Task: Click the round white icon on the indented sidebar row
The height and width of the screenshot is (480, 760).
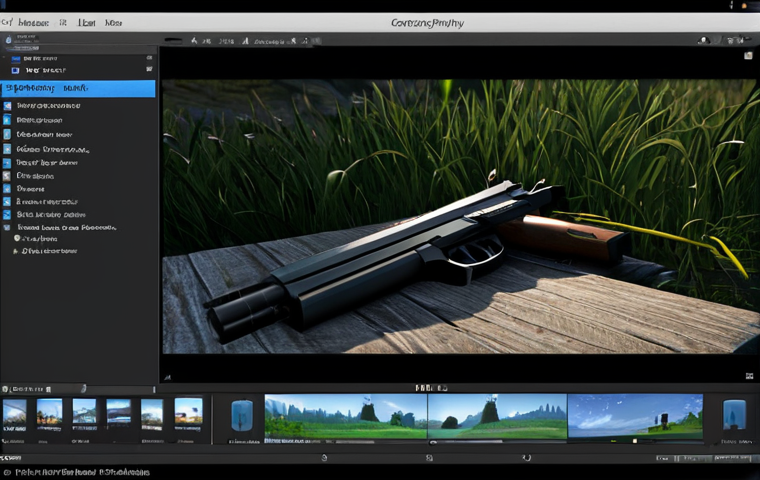Action: tap(17, 238)
